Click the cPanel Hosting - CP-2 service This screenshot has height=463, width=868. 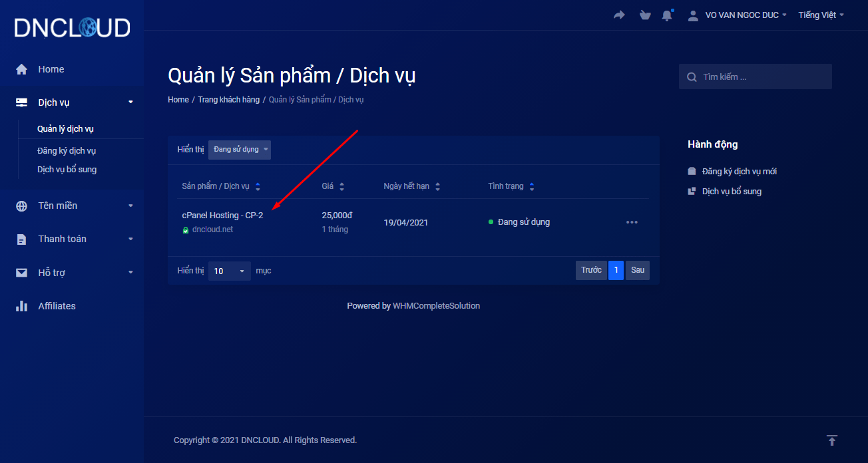click(222, 216)
